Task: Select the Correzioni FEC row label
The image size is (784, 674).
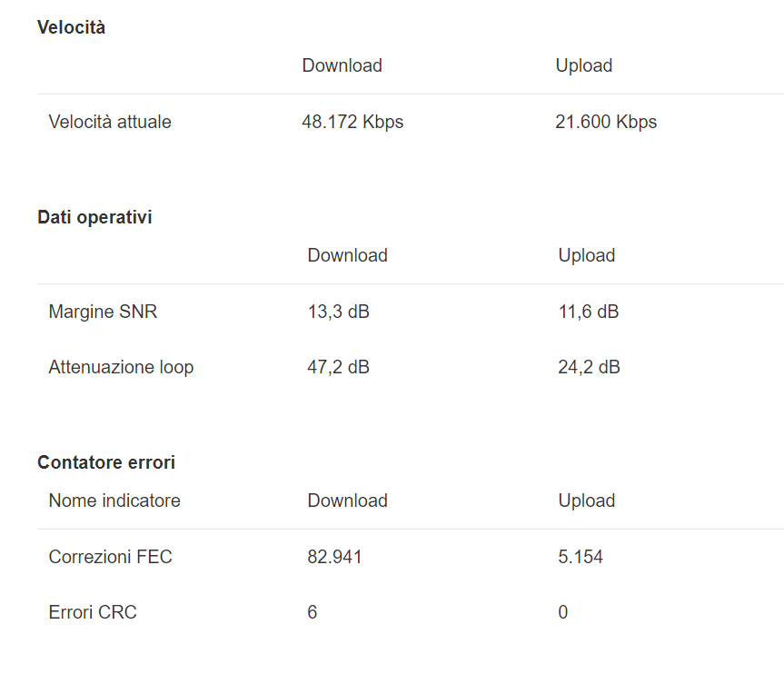Action: (x=110, y=557)
